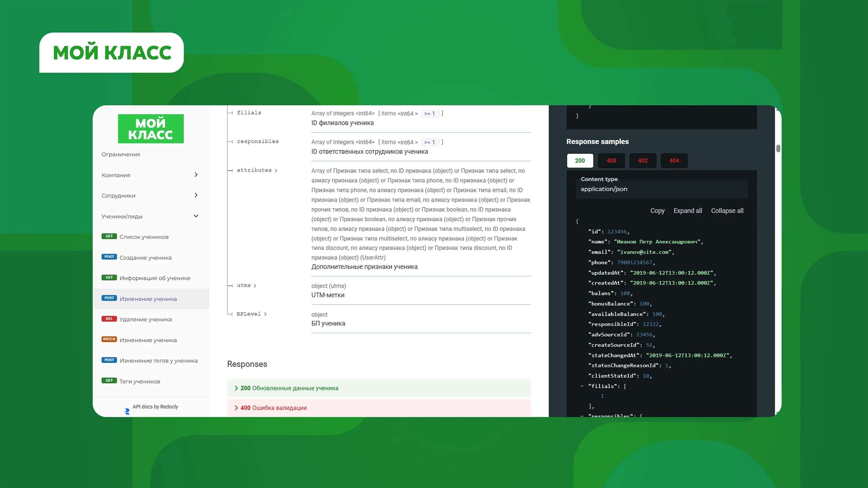
Task: Open GET Список учеников endpoint
Action: point(144,237)
